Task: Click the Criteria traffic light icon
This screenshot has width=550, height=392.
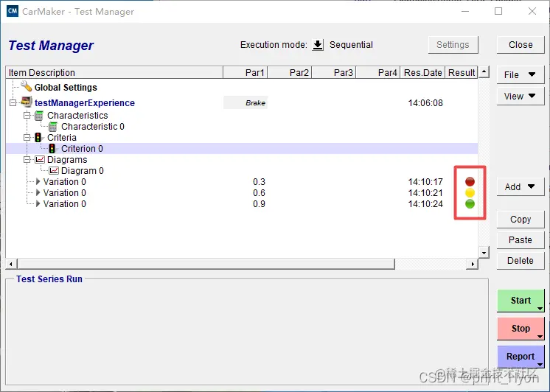Action: [x=38, y=138]
